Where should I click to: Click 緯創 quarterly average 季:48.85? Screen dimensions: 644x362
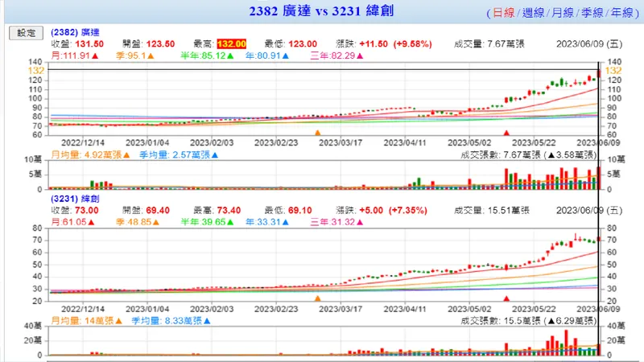138,222
